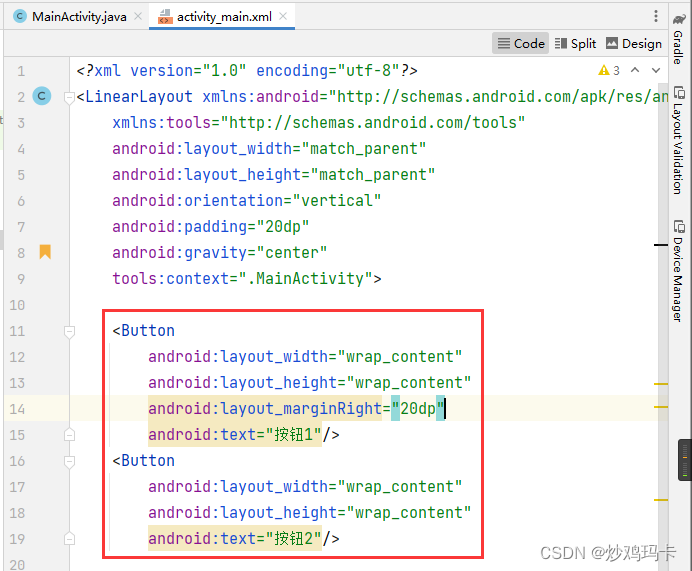Close the MainActivity.java tab
The height and width of the screenshot is (571, 692).
[x=138, y=16]
